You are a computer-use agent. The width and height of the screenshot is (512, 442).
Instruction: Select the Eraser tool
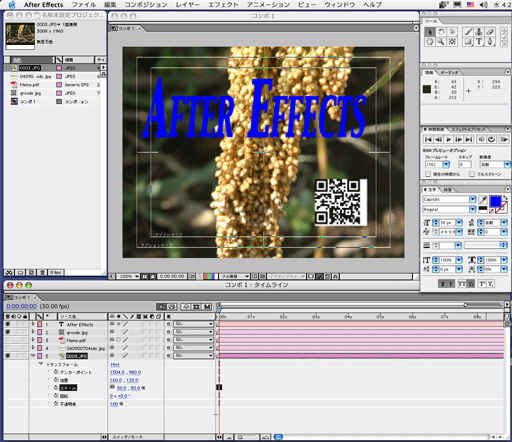tap(490, 32)
